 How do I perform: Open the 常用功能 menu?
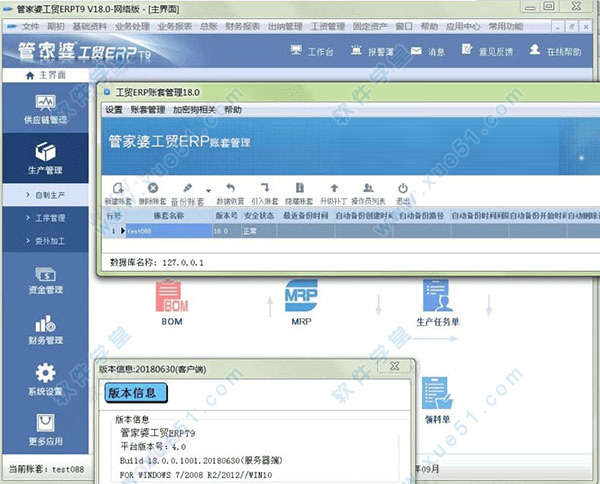tap(506, 26)
